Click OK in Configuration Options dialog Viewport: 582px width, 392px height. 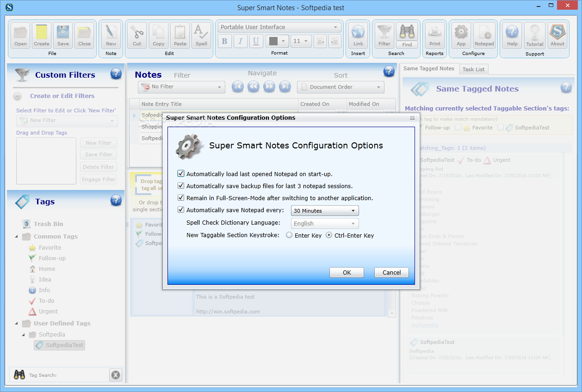pyautogui.click(x=347, y=273)
